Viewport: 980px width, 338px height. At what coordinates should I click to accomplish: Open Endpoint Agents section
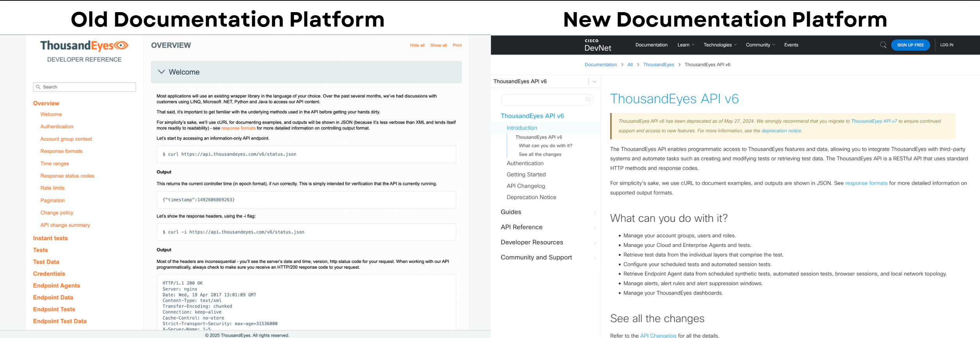(x=56, y=286)
